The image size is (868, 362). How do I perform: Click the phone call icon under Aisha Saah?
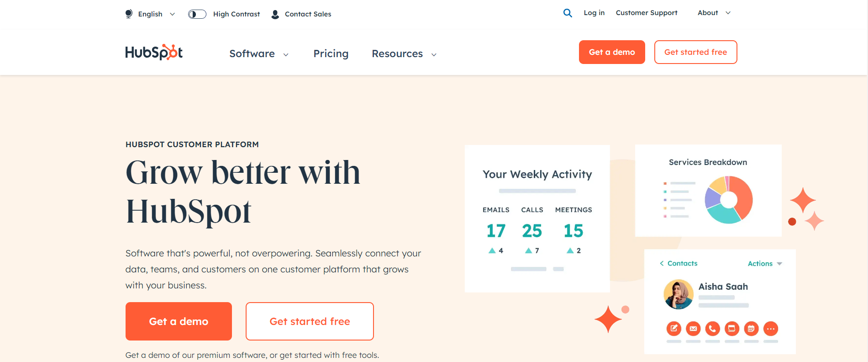712,329
